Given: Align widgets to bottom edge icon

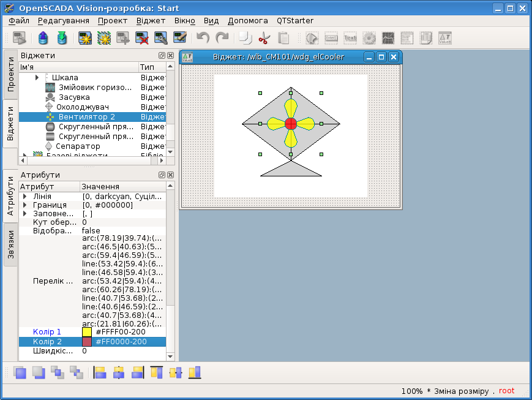Looking at the screenshot, I should 195,372.
